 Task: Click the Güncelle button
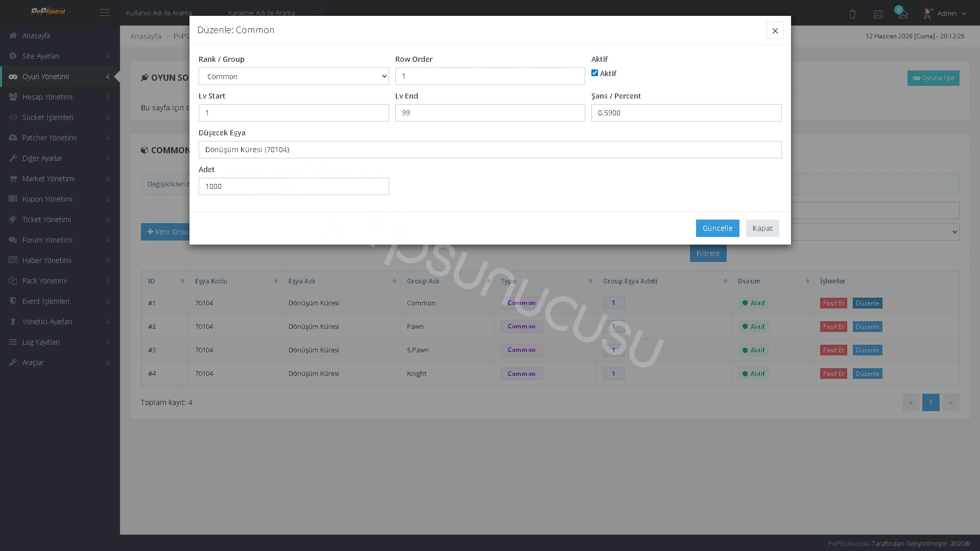coord(718,228)
